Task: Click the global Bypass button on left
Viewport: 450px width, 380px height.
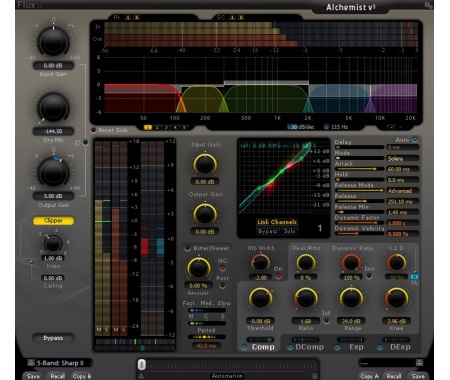Action: tap(53, 338)
